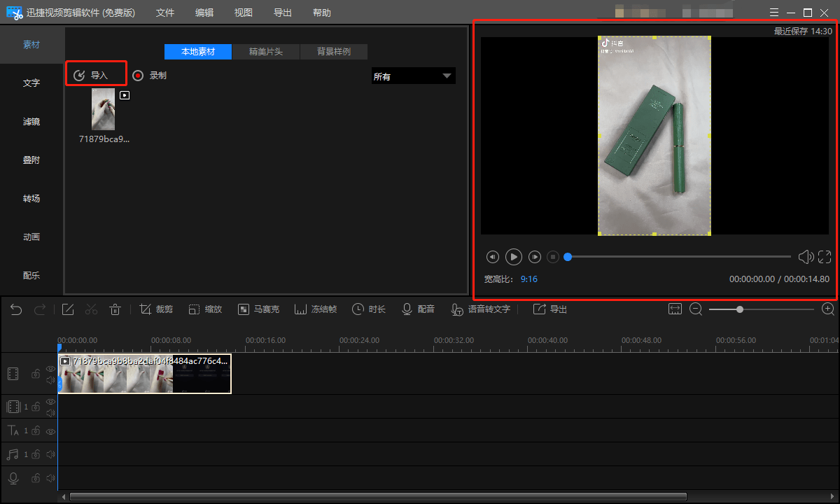Open the hamburger menu in title bar
840x504 pixels.
773,13
